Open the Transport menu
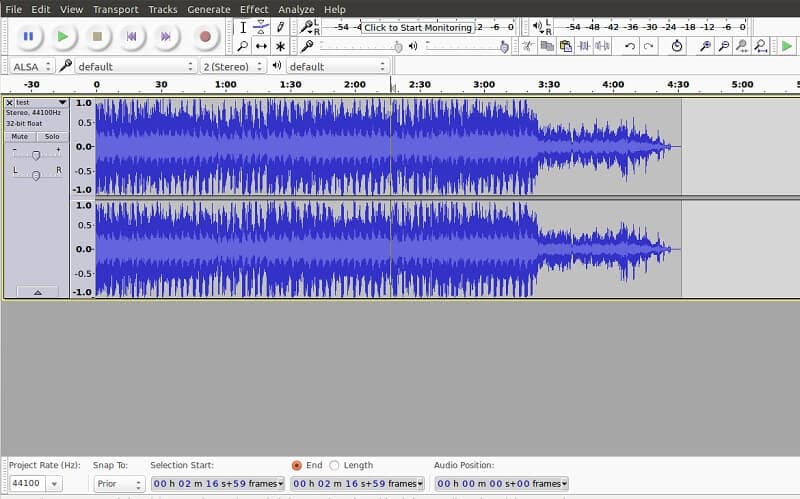 point(116,9)
